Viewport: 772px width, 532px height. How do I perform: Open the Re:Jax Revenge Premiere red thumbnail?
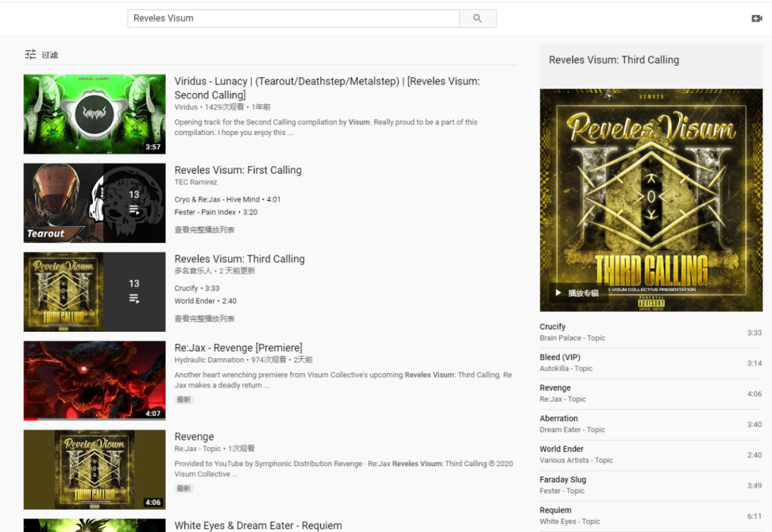click(94, 381)
